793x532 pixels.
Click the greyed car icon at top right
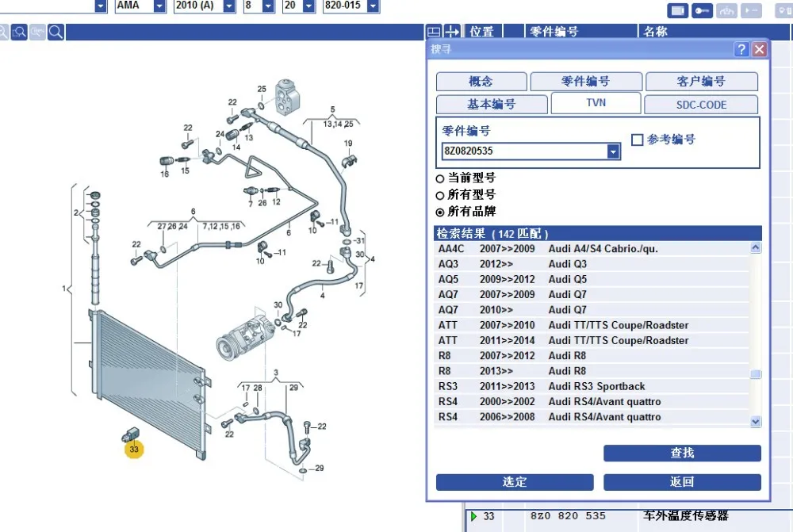tap(726, 10)
